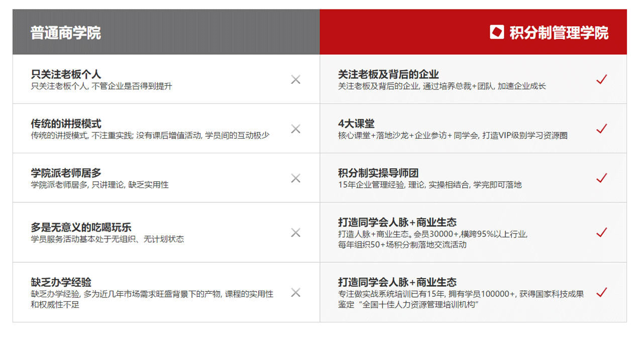Viewport: 644px width, 343px height.
Task: Select the checkmark in the 学员100000+ row
Action: coord(601,292)
